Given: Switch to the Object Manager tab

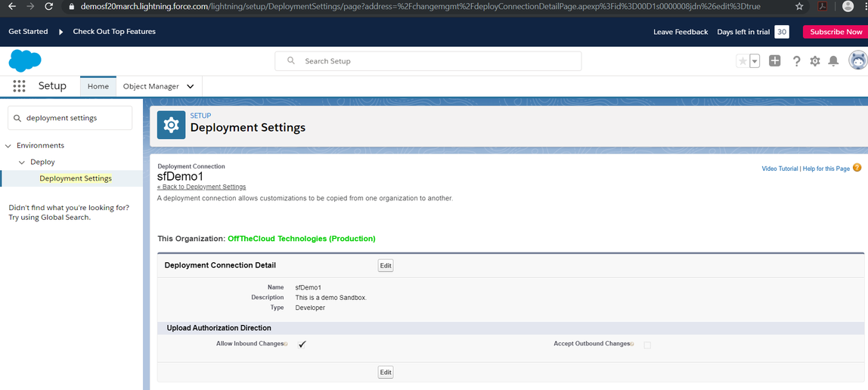Looking at the screenshot, I should (151, 86).
